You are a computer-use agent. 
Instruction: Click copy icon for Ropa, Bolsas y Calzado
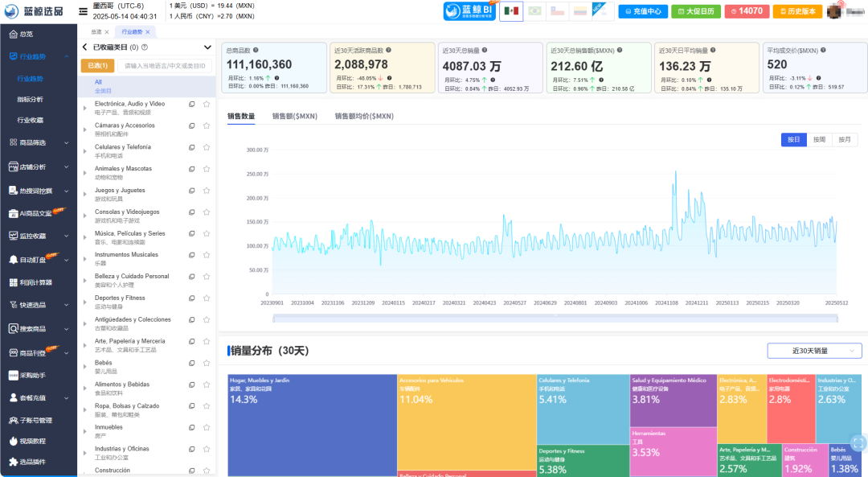191,406
